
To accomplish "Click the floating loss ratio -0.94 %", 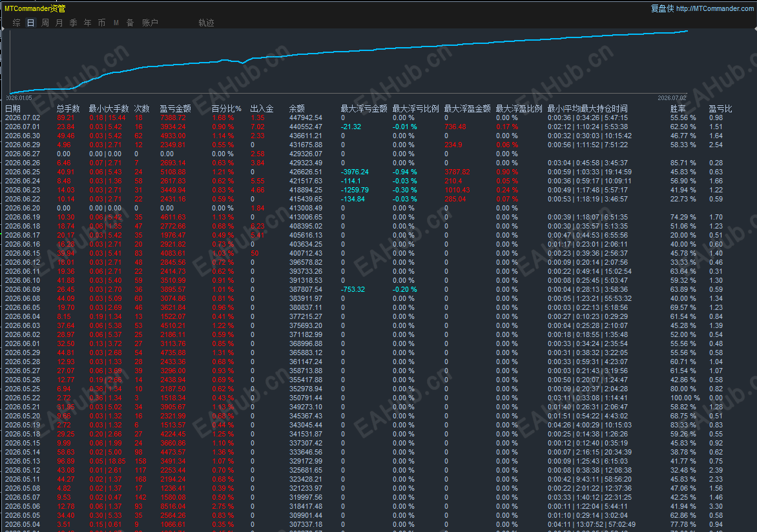I will [404, 172].
